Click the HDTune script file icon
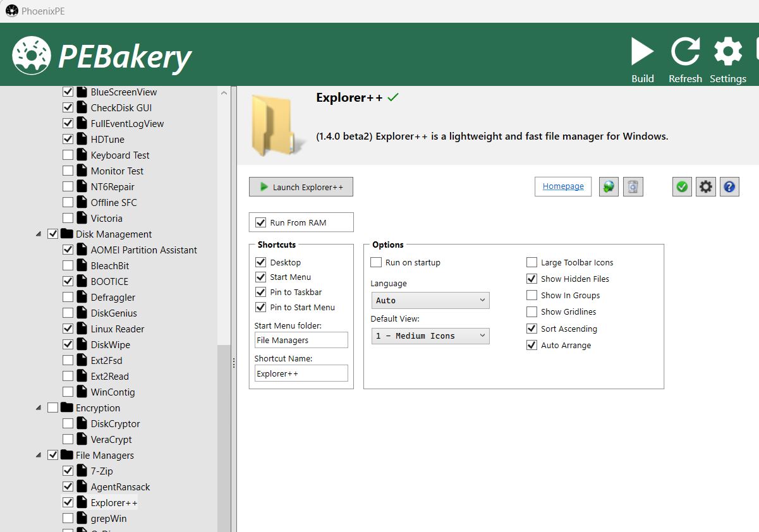This screenshot has height=532, width=759. pyautogui.click(x=82, y=139)
